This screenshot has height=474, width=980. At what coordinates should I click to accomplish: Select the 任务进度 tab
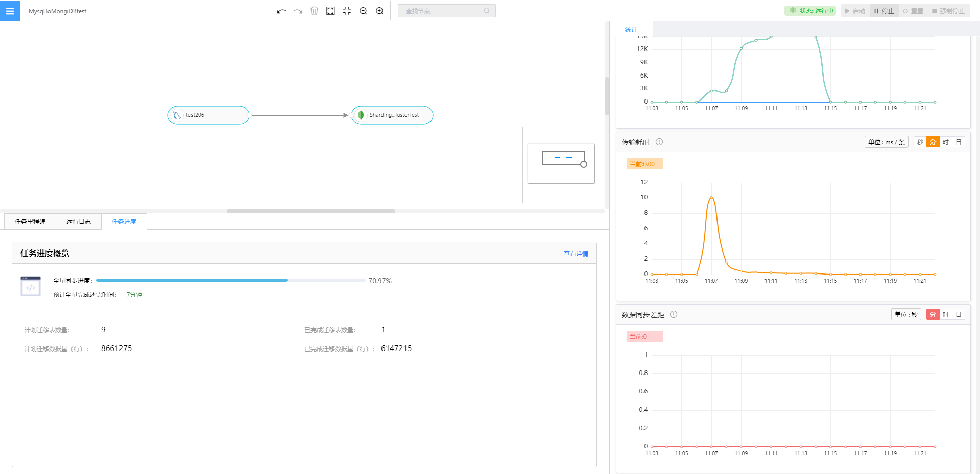124,221
